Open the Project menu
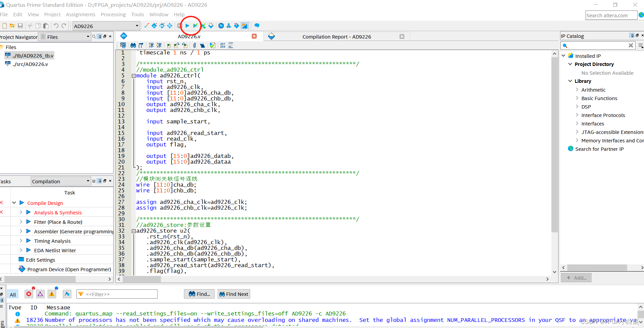644x328 pixels. point(52,15)
